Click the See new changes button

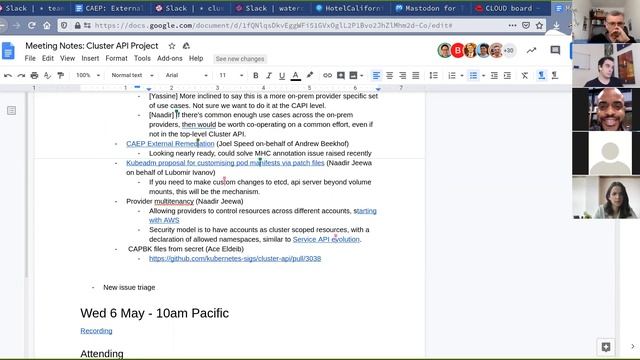[240, 59]
